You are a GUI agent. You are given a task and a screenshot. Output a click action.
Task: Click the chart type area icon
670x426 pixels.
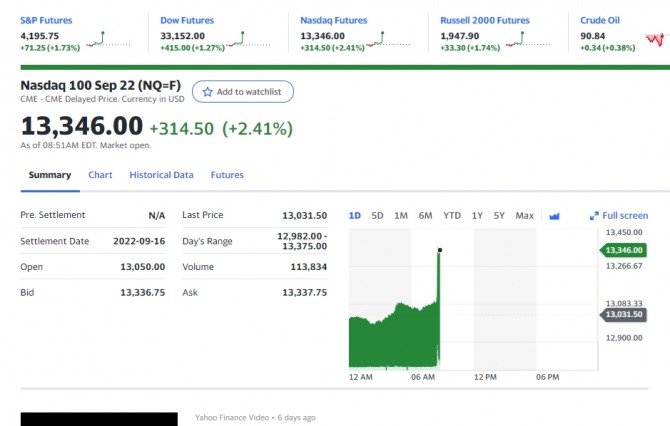click(555, 215)
